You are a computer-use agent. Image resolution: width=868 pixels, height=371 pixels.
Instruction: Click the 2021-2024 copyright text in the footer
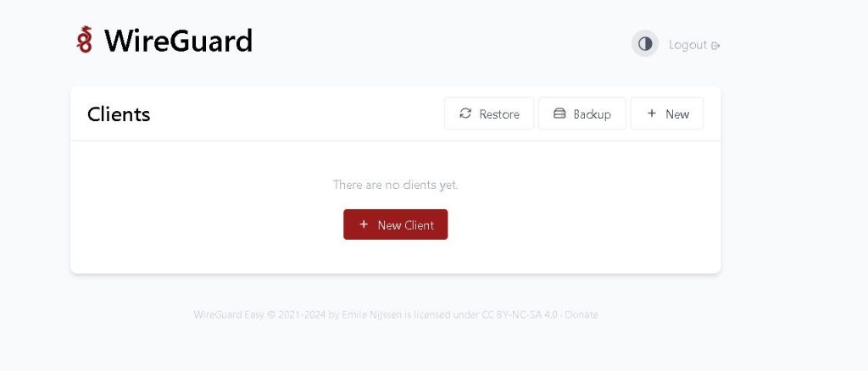302,314
